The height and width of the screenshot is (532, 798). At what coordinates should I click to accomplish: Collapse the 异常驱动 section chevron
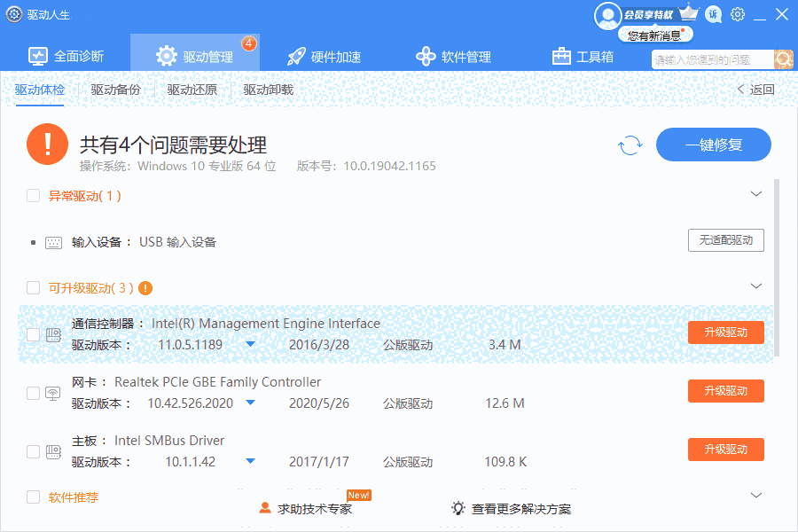coord(756,193)
